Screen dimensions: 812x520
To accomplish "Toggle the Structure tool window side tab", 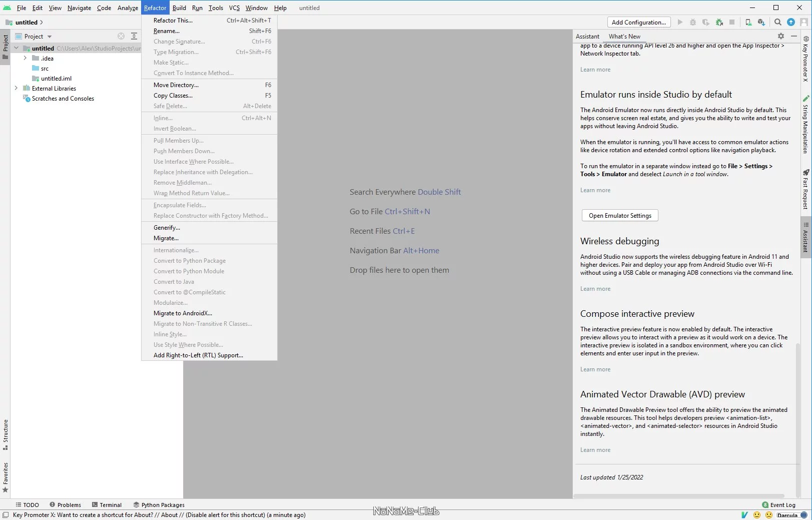I will [x=5, y=434].
